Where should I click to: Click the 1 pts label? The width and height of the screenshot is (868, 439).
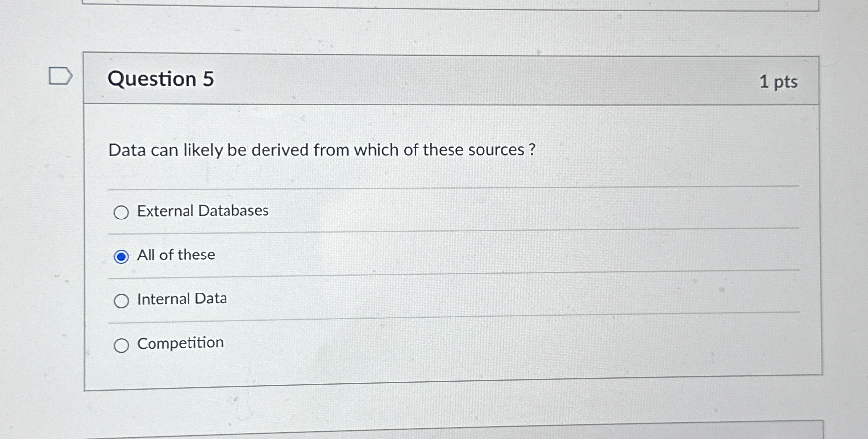pos(779,82)
